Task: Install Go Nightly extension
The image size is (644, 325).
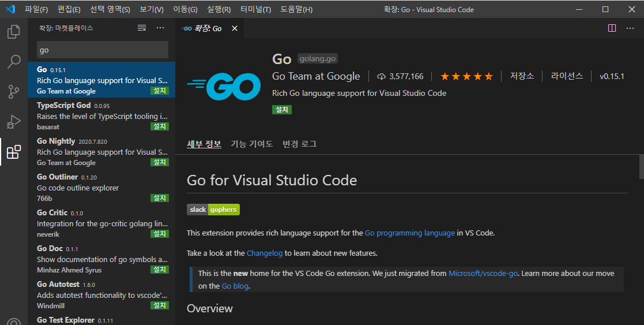Action: (x=159, y=163)
